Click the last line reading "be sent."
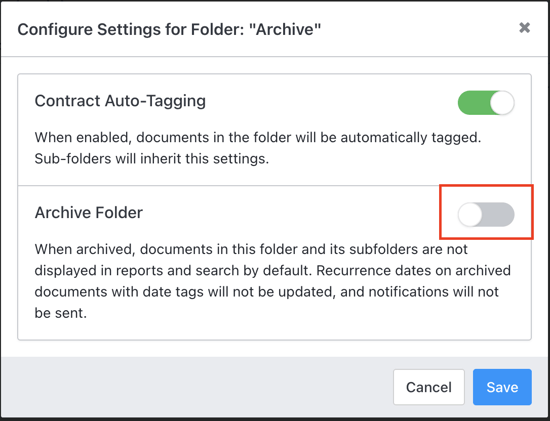The height and width of the screenshot is (421, 550). 60,313
